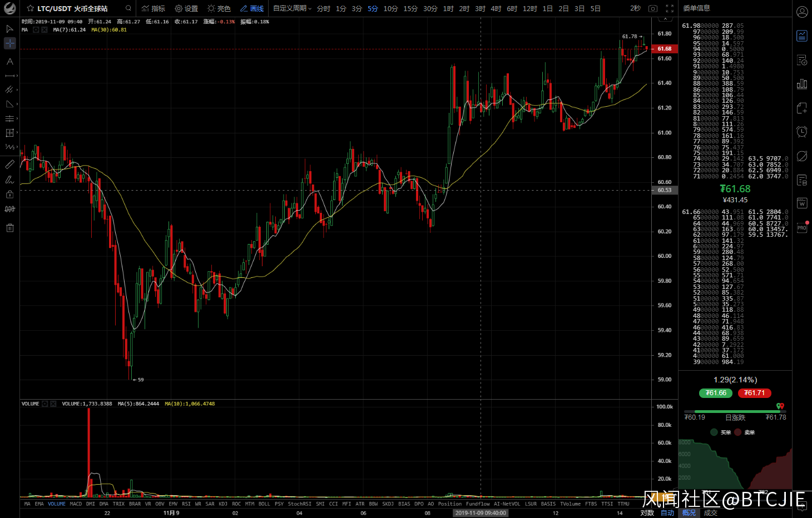Image resolution: width=812 pixels, height=518 pixels.
Task: Select the grid/Gann box tool
Action: click(9, 133)
